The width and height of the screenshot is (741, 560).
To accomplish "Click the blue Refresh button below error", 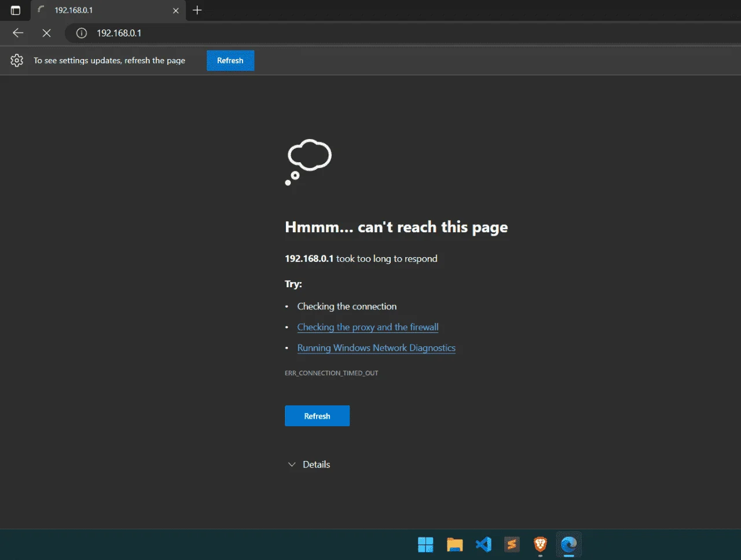I will pyautogui.click(x=317, y=416).
